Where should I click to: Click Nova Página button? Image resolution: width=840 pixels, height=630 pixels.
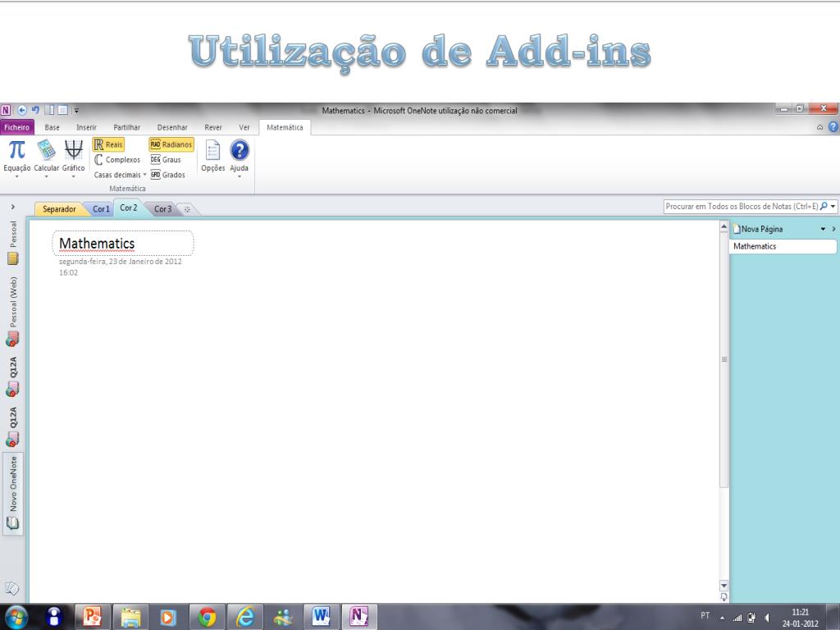(758, 229)
